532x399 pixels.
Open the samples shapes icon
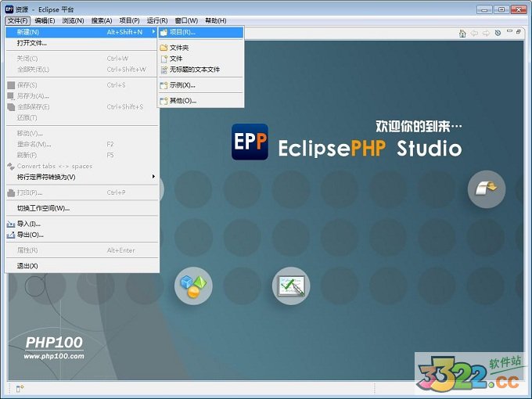tap(193, 286)
